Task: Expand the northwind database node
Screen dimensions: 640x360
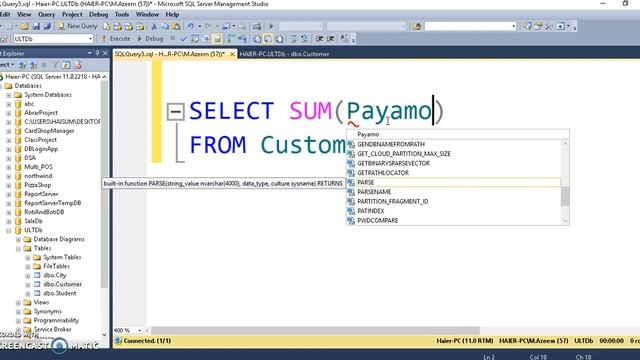Action: click(x=9, y=176)
